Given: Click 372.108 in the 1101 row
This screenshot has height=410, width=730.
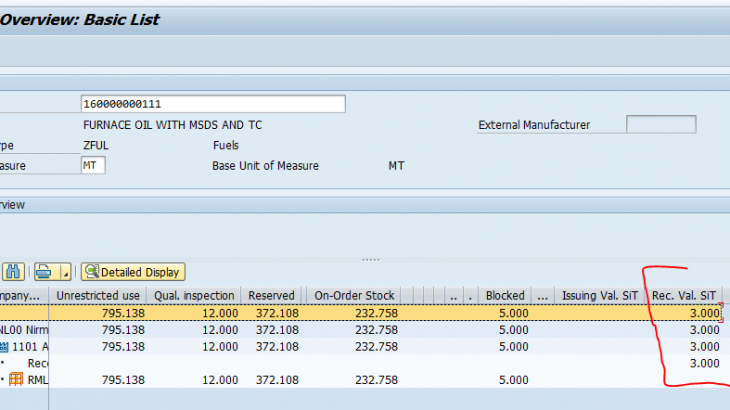Looking at the screenshot, I should 277,347.
